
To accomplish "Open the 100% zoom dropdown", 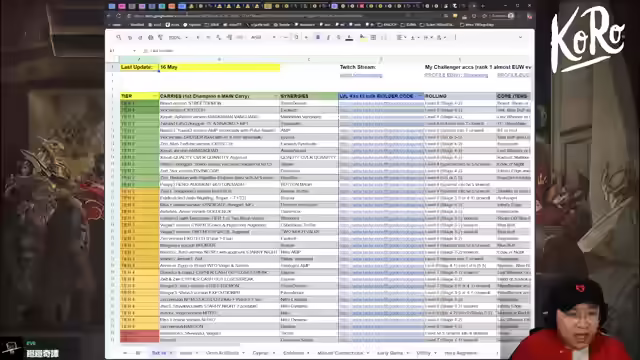I will 178,38.
